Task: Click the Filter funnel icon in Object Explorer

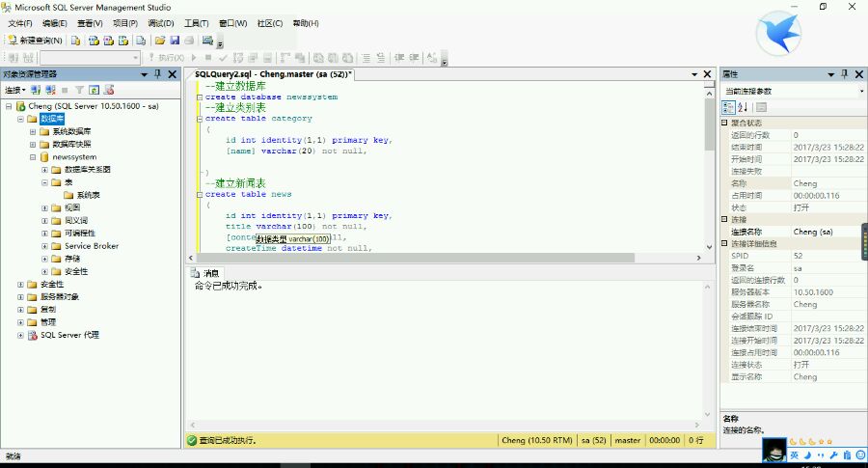Action: [79, 90]
